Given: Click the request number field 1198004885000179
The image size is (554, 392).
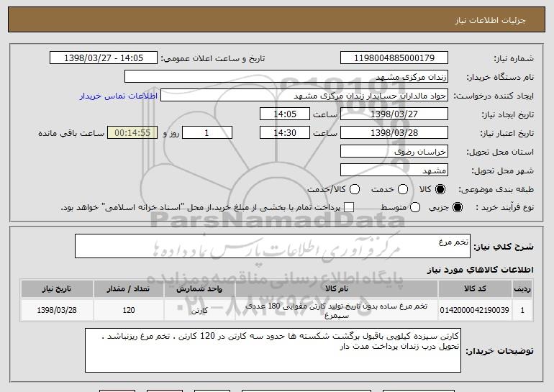Looking at the screenshot, I should (394, 58).
